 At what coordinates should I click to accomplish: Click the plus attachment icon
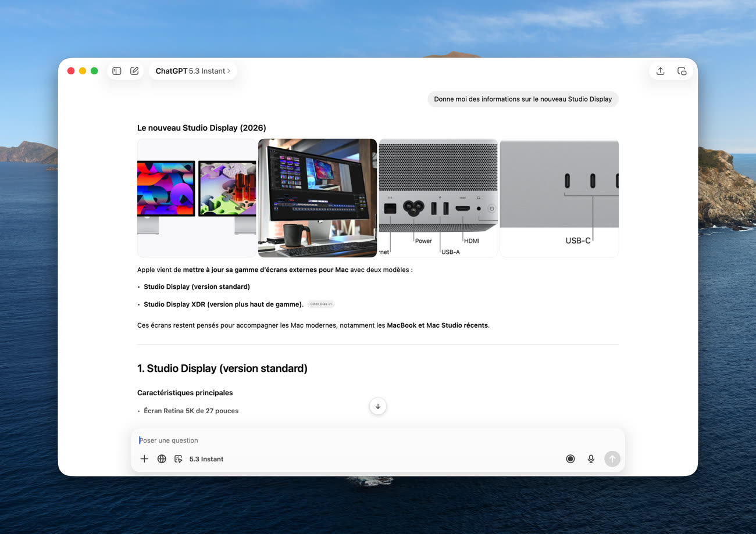point(144,459)
